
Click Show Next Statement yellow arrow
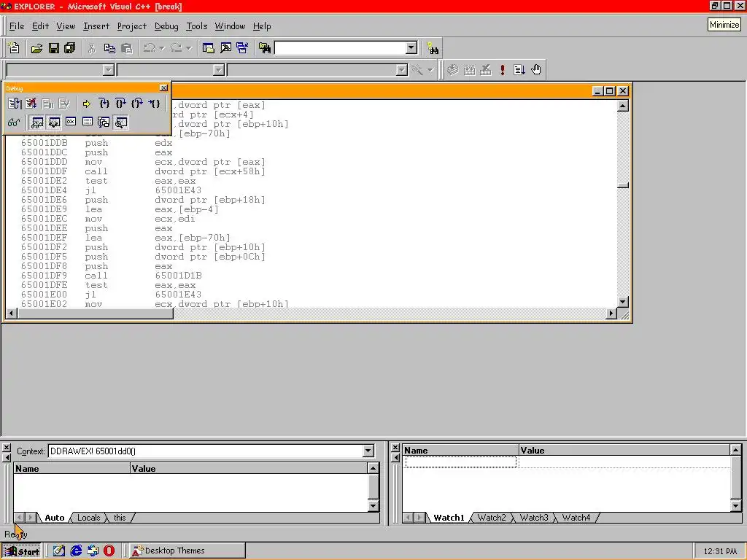[86, 104]
